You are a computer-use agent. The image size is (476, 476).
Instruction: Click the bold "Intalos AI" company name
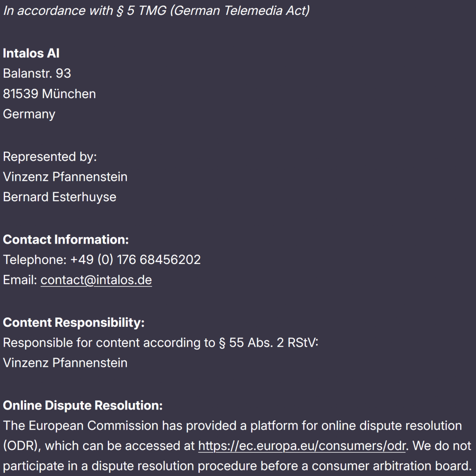(31, 53)
